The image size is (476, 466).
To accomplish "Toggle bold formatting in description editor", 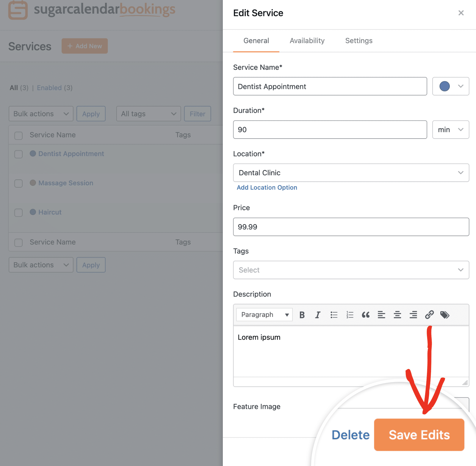I will point(302,315).
